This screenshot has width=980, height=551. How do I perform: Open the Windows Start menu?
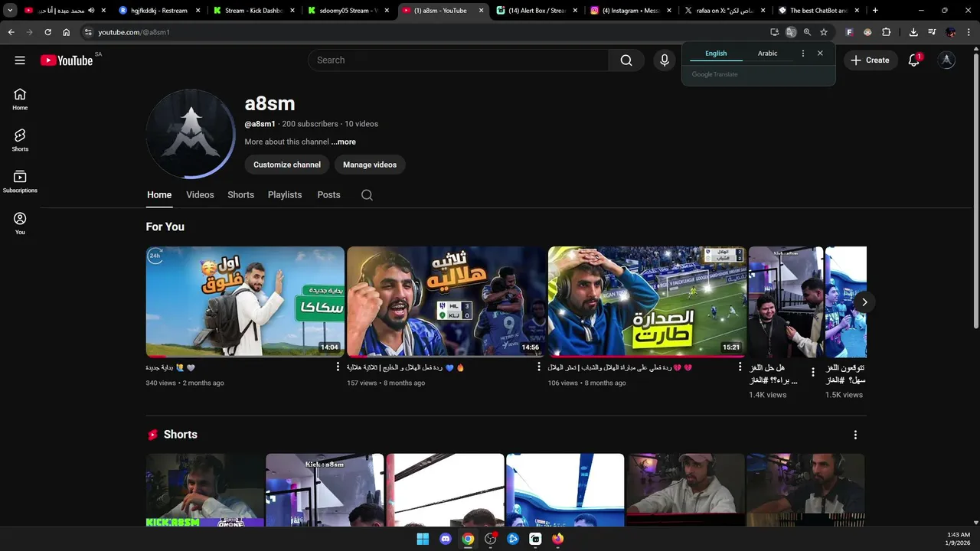click(x=423, y=539)
